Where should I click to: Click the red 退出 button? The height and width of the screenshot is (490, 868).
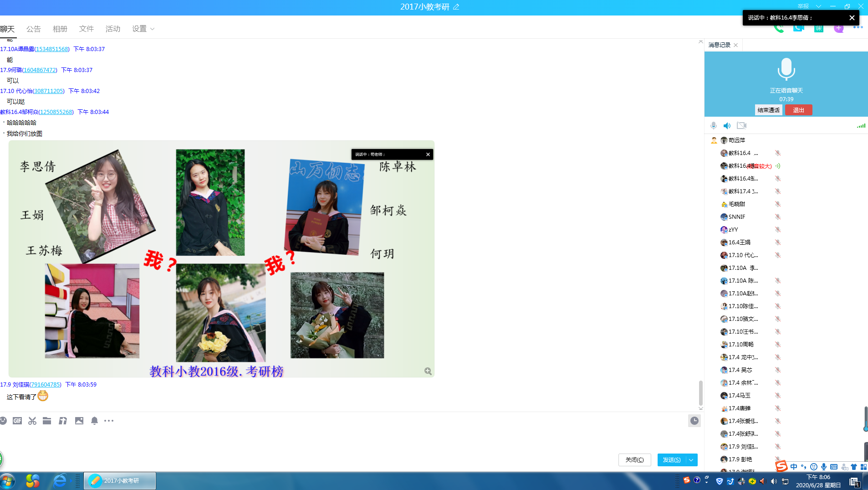click(798, 110)
